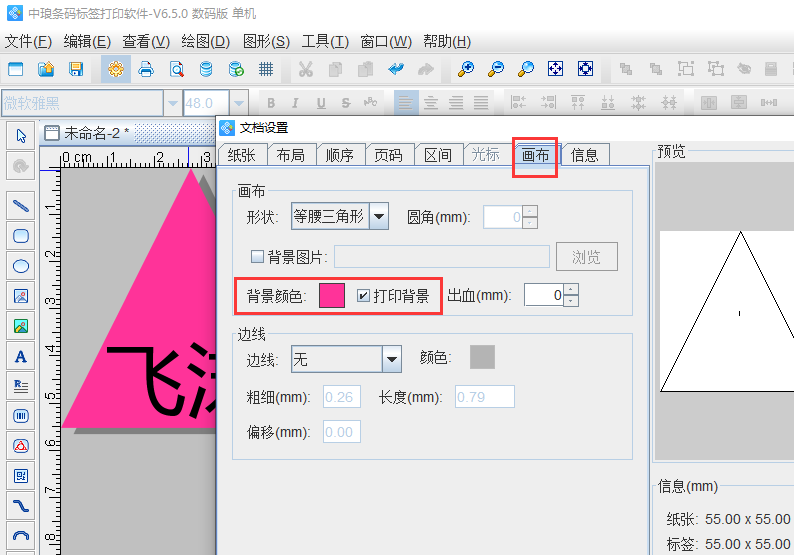Uncheck the 打印背景 checkbox

click(x=363, y=296)
